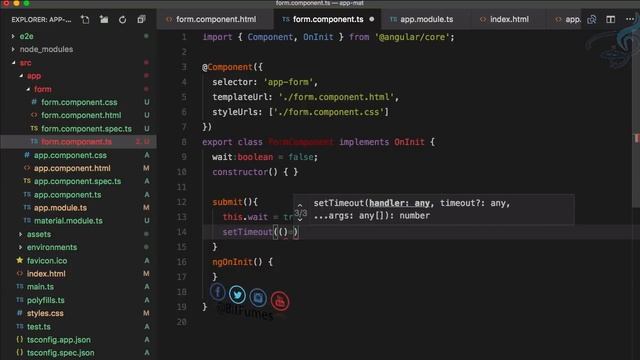Image resolution: width=640 pixels, height=360 pixels.
Task: Click the Explorer panel title
Action: click(x=41, y=20)
